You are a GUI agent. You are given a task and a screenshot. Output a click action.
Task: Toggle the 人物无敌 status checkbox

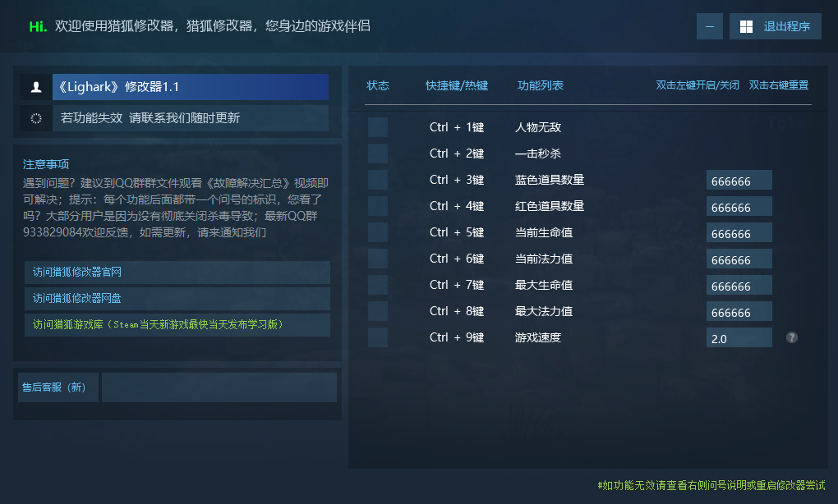coord(378,127)
